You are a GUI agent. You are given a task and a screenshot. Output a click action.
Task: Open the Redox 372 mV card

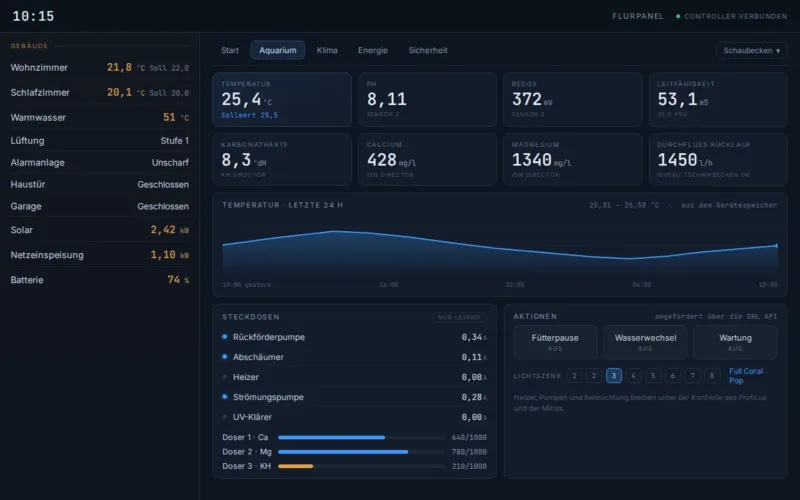tap(572, 99)
